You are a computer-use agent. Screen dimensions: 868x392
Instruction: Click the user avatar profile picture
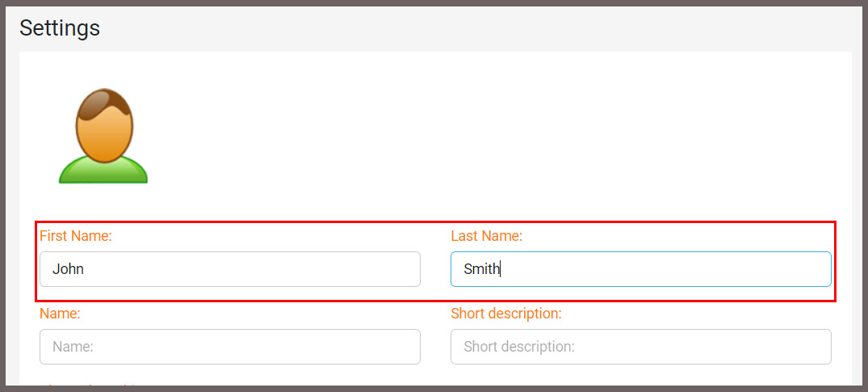point(103,136)
